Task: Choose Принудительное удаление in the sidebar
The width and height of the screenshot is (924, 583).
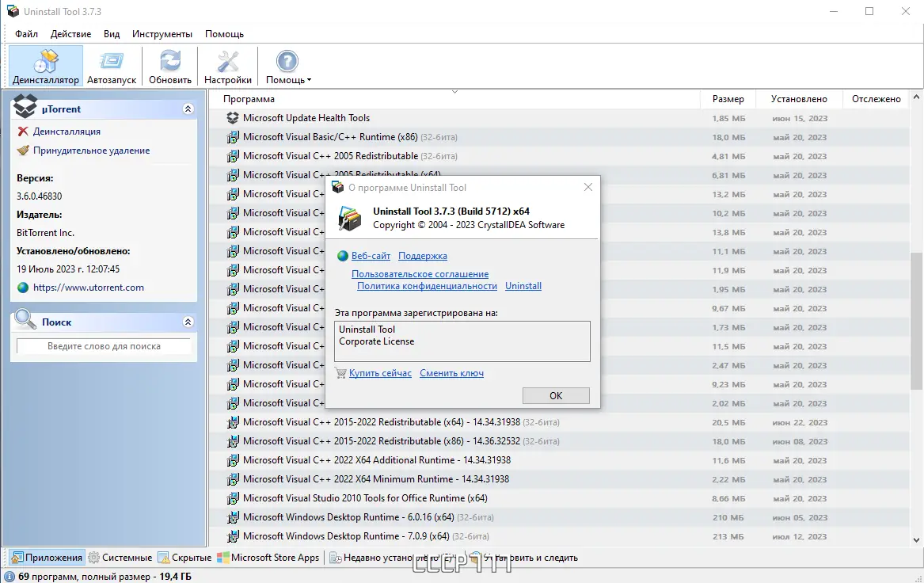Action: pos(24,150)
